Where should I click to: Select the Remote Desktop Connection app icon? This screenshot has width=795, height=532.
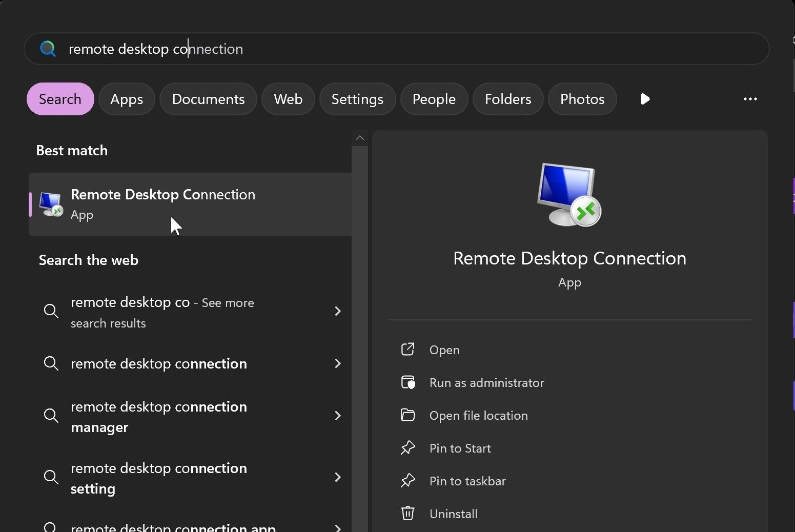(x=50, y=203)
